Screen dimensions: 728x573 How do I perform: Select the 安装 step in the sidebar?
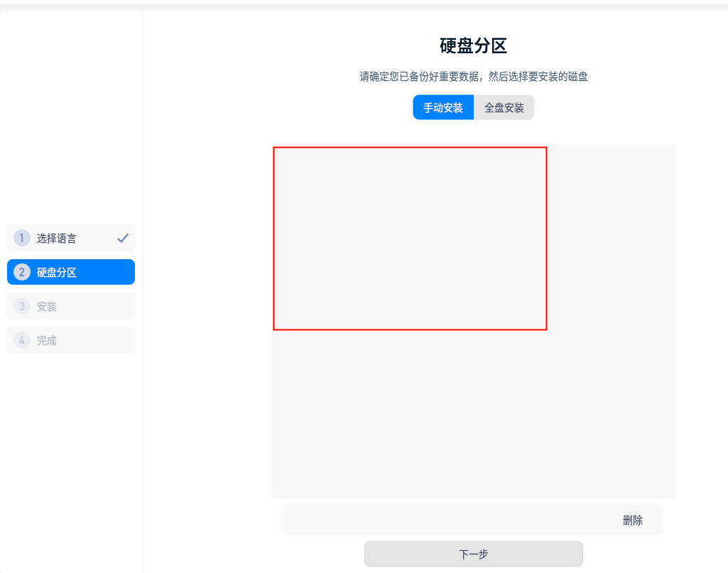(x=71, y=306)
